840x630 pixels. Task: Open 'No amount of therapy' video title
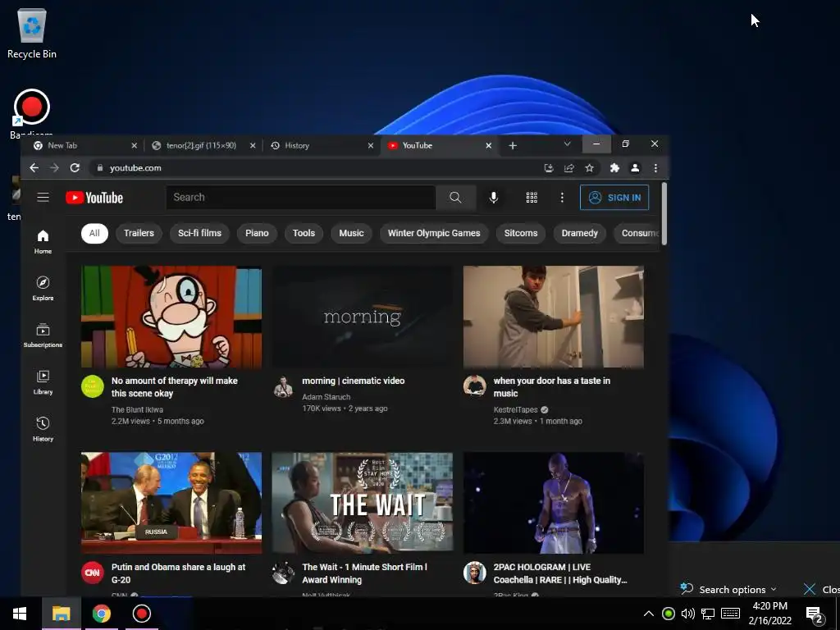click(x=175, y=387)
